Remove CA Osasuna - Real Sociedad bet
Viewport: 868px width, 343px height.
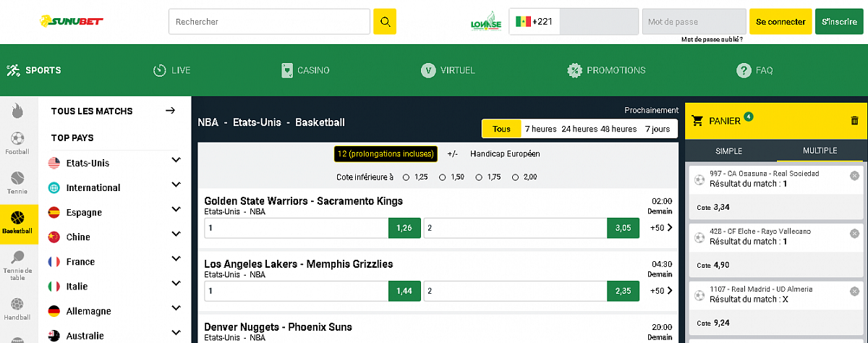[854, 176]
